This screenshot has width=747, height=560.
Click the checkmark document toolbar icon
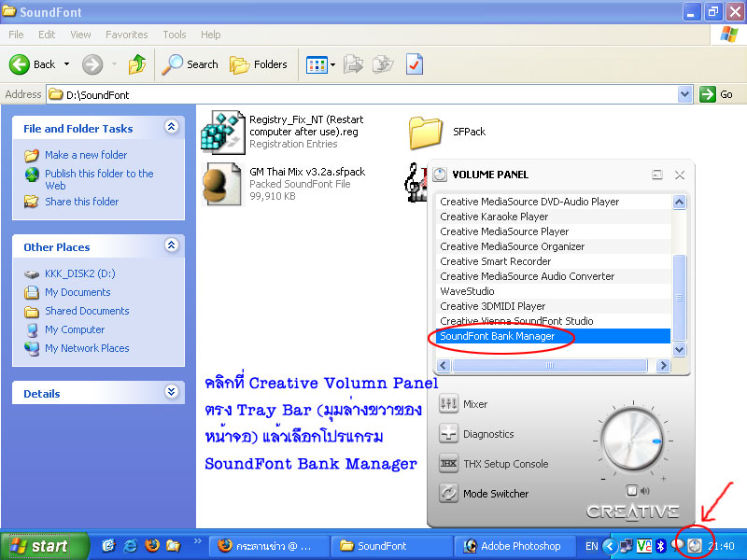[414, 64]
